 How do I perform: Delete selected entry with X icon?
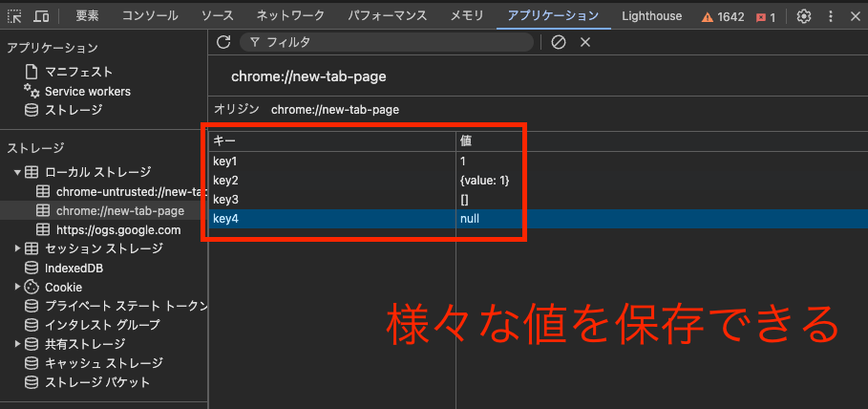[x=585, y=42]
